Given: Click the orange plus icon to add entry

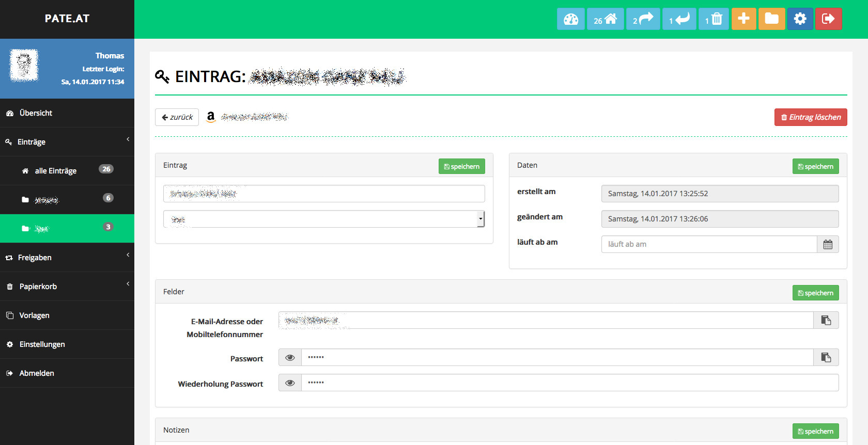Looking at the screenshot, I should pyautogui.click(x=743, y=19).
